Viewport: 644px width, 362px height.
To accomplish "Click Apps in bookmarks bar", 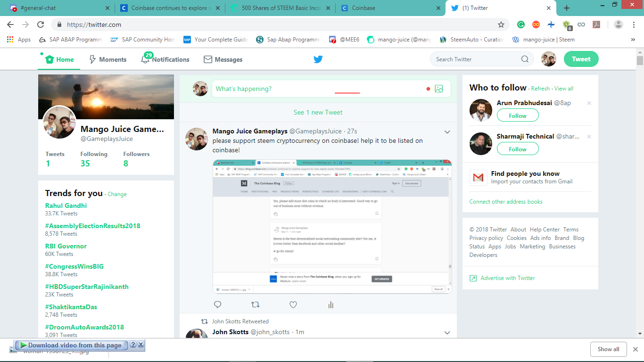I will pyautogui.click(x=19, y=40).
